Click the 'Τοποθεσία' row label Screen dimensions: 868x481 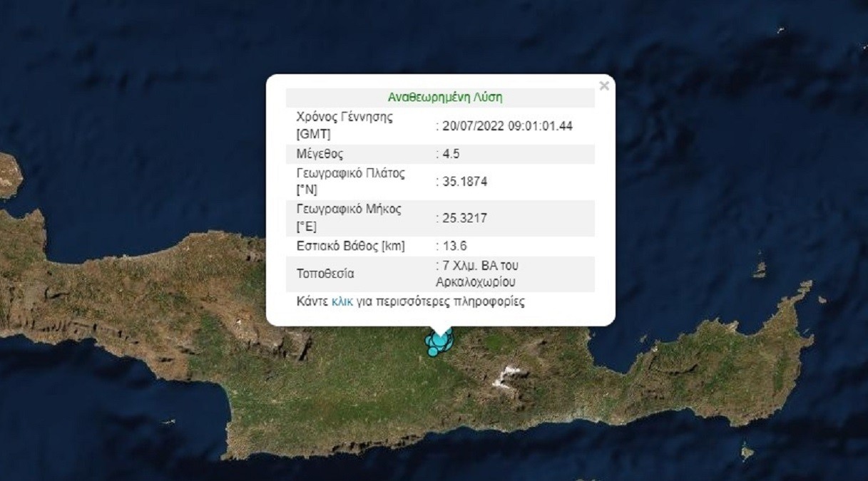[x=325, y=274]
